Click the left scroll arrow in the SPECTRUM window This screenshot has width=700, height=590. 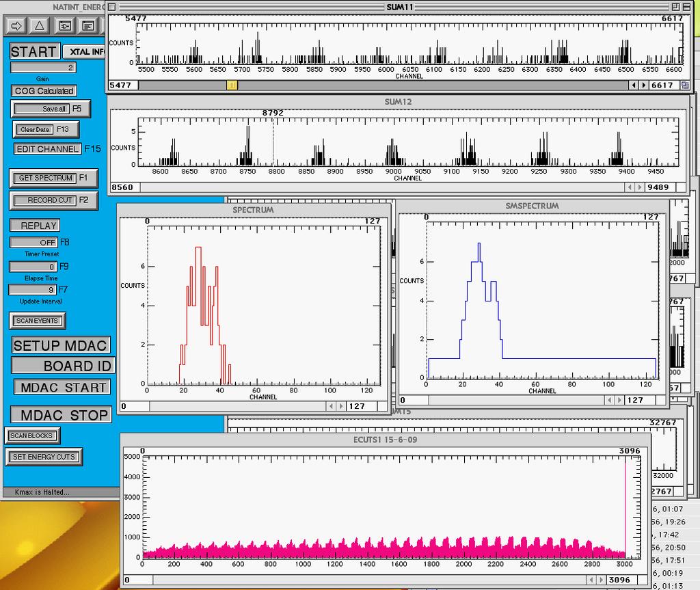[331, 406]
